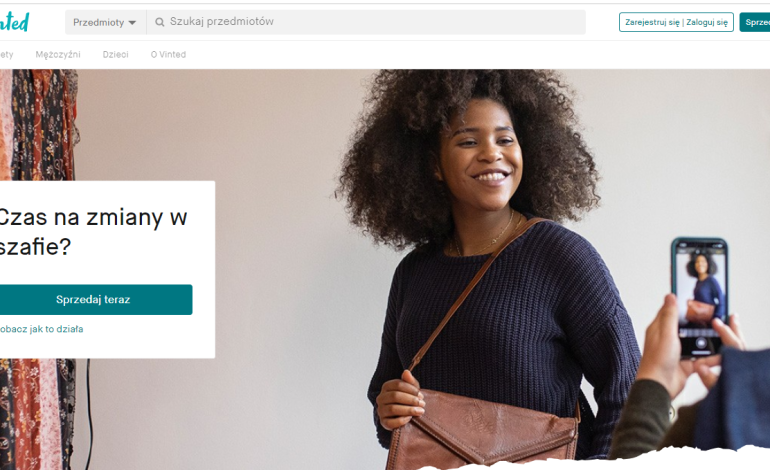Viewport: 770px width, 470px height.
Task: Open the Dzieci menu tab
Action: coord(115,55)
